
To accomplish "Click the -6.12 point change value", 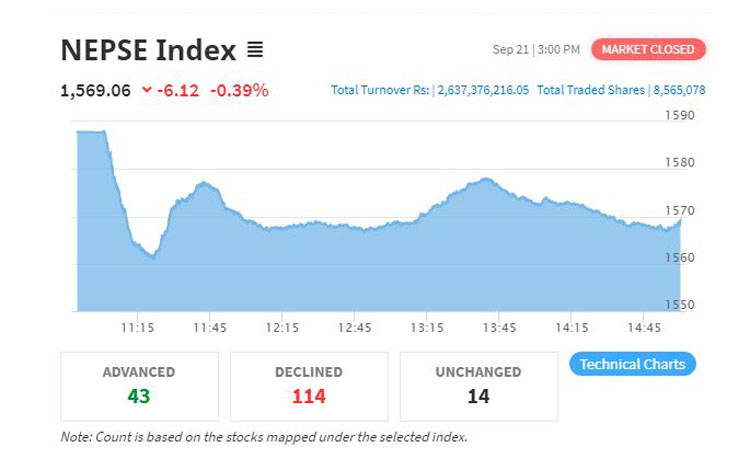I will click(179, 90).
